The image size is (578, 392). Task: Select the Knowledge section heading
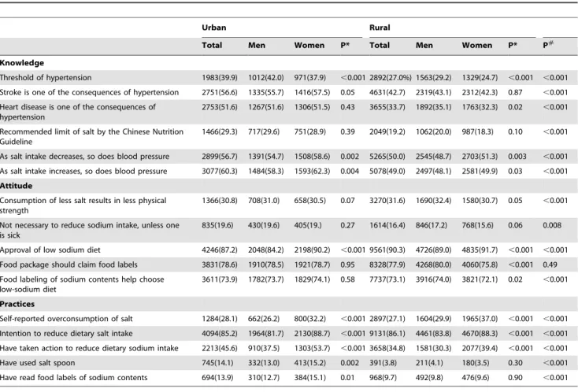(x=22, y=63)
